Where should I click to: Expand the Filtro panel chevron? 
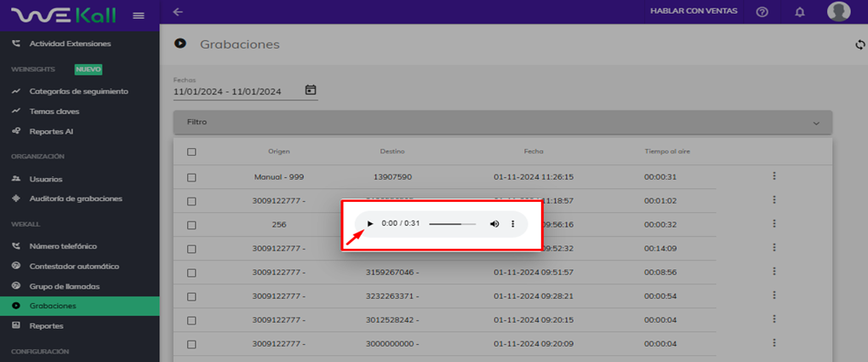pyautogui.click(x=816, y=123)
